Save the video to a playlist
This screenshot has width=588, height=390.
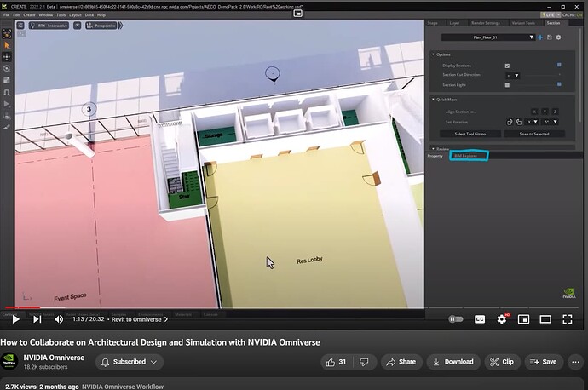click(544, 362)
